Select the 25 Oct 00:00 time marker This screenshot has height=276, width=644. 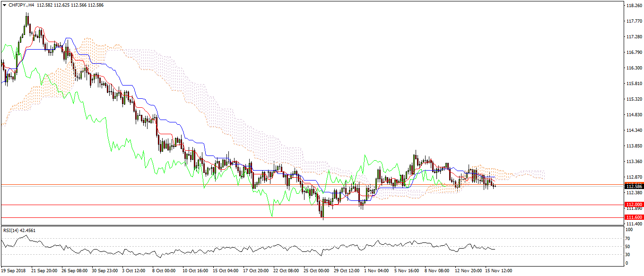pyautogui.click(x=317, y=271)
